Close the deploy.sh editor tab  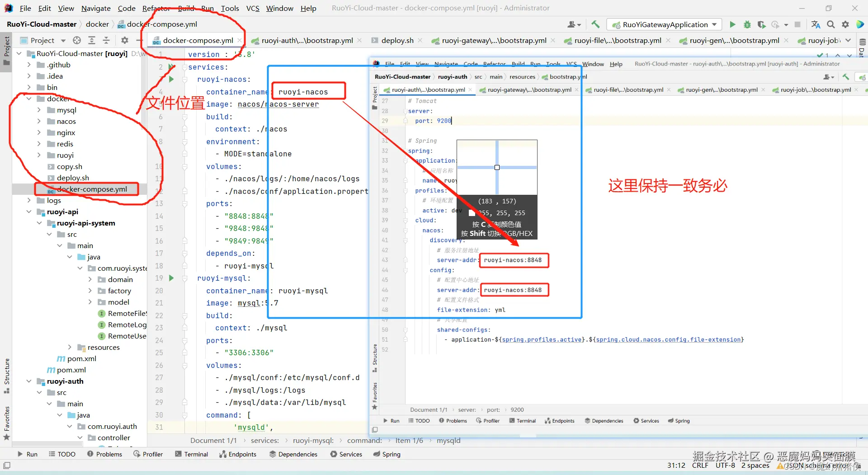tap(420, 40)
